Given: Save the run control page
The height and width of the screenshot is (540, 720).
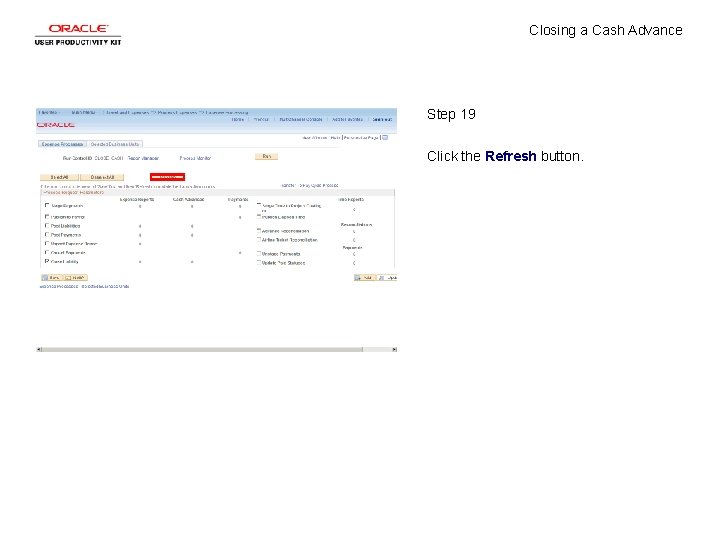Looking at the screenshot, I should click(51, 278).
